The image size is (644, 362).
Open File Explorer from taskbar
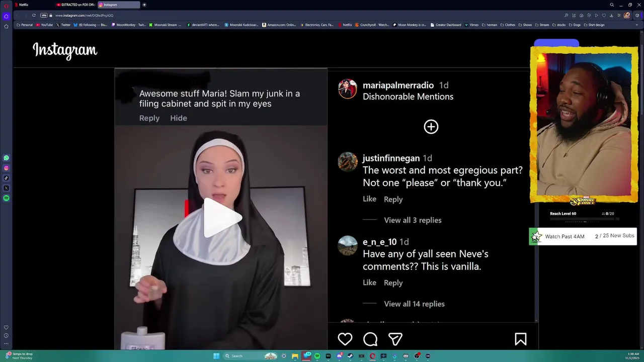tap(295, 356)
